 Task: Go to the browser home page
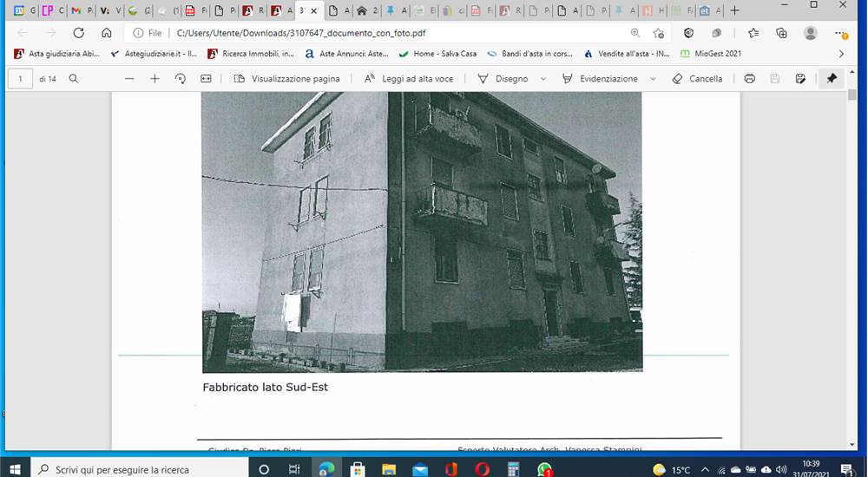coord(106,33)
